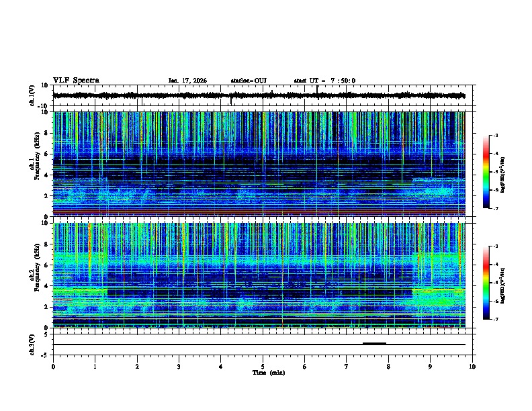The height and width of the screenshot is (411, 532).
Task: Click the "ch.3(V)" axis label
Action: 32,345
